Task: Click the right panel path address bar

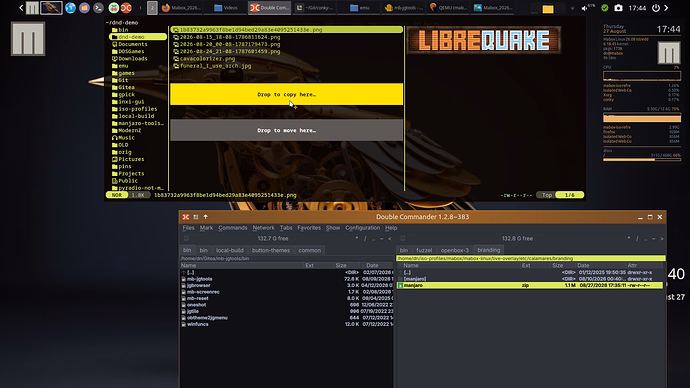Action: pyautogui.click(x=531, y=259)
